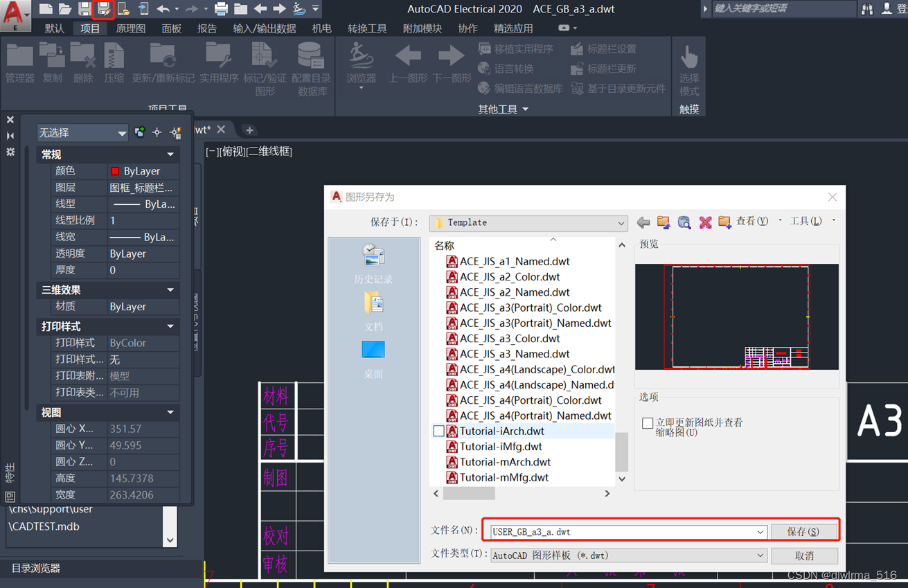Click the red ByLayer color swatch property
908x588 pixels.
[x=115, y=171]
